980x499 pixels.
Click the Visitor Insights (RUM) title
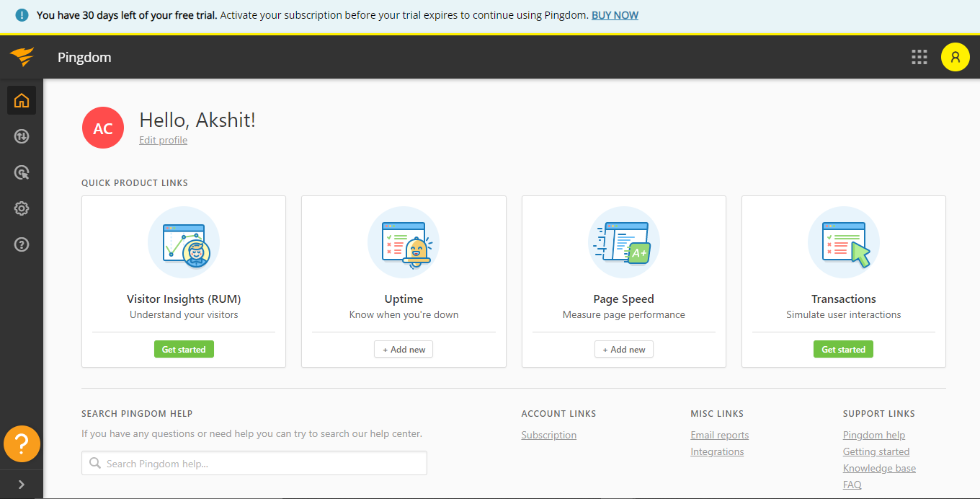(184, 299)
